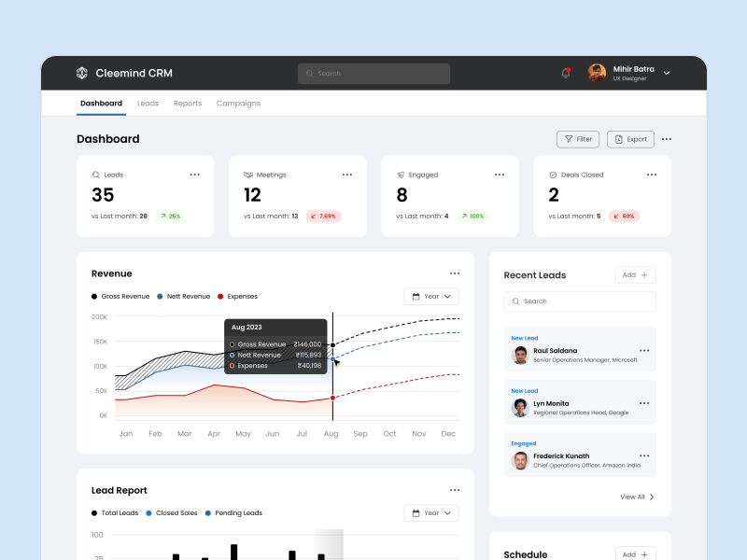The image size is (747, 560).
Task: Open the Meetings card ellipsis menu
Action: click(346, 175)
